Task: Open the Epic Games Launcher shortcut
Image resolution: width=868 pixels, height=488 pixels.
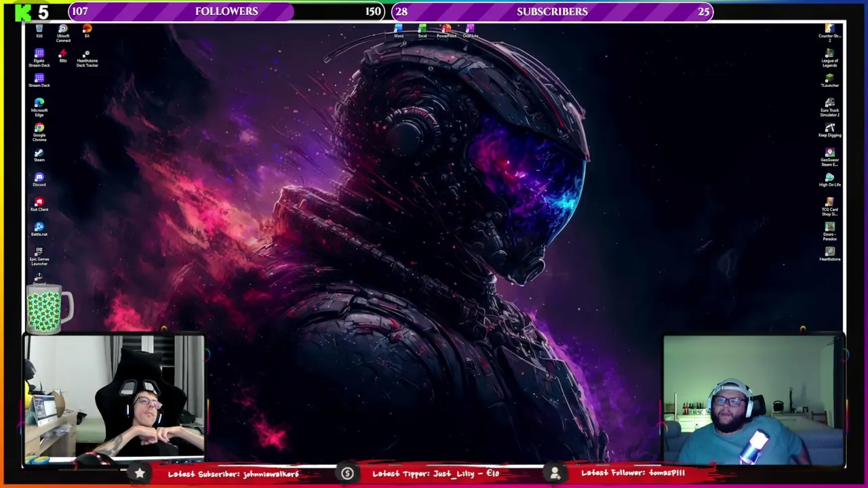Action: [39, 256]
